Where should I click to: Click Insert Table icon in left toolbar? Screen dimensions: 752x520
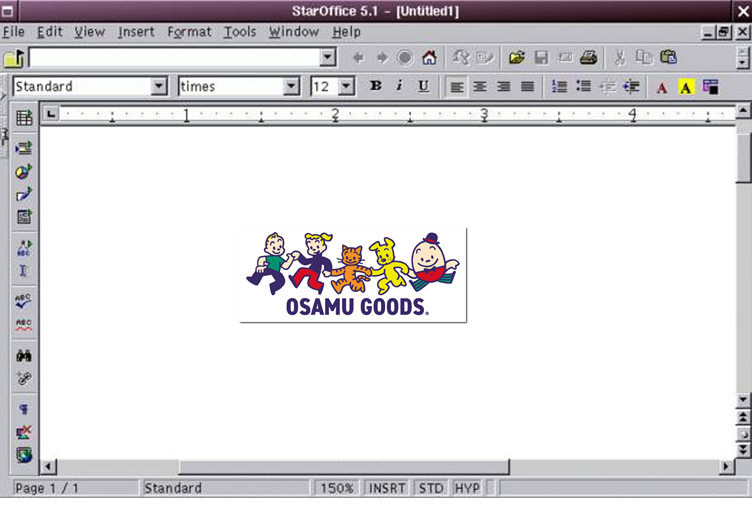pyautogui.click(x=24, y=118)
